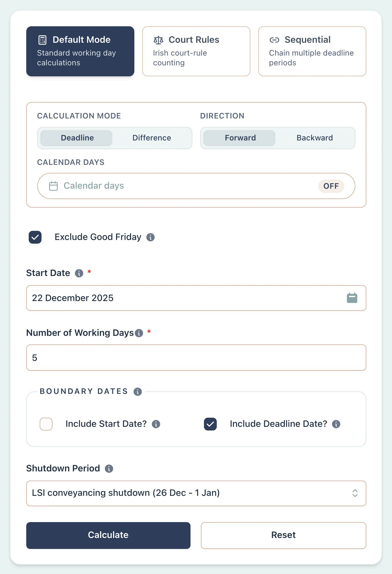Enable the Include Start Date checkbox
392x574 pixels.
click(x=46, y=424)
